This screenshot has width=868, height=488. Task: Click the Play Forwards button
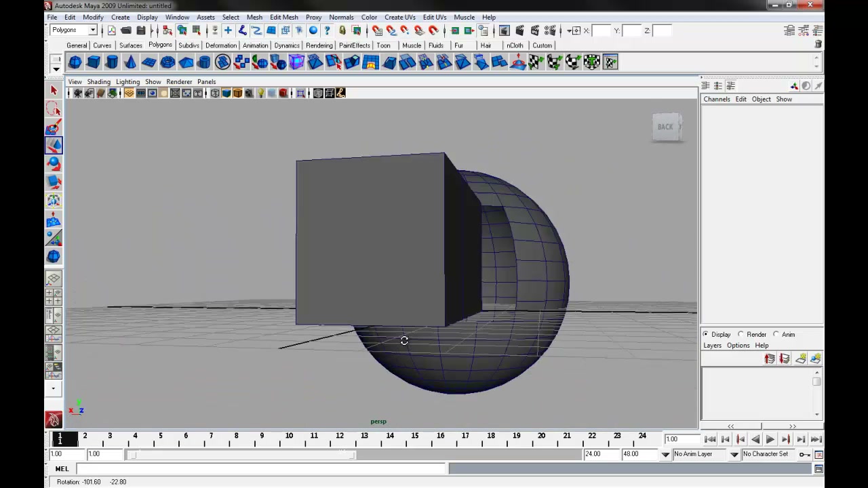pyautogui.click(x=770, y=439)
